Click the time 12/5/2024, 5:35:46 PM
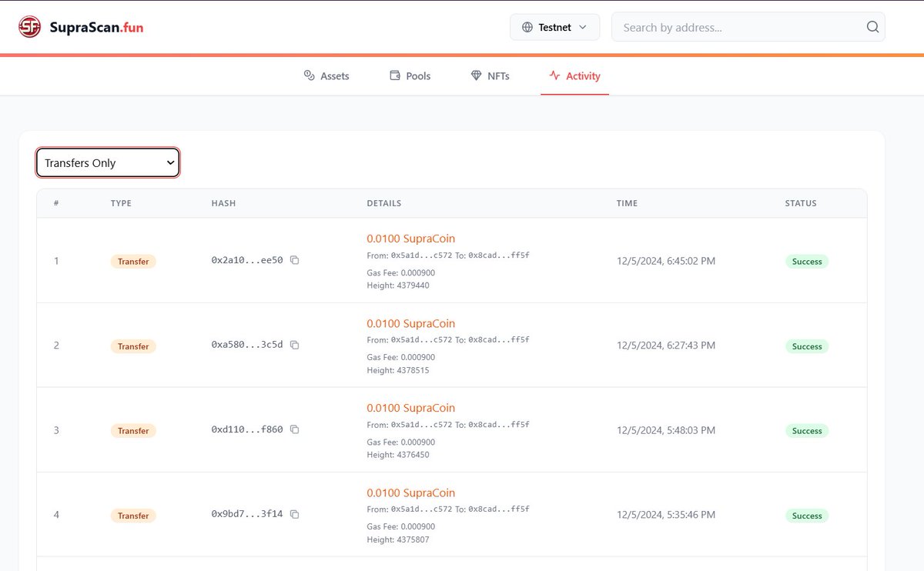Viewport: 924px width, 571px height. tap(666, 515)
